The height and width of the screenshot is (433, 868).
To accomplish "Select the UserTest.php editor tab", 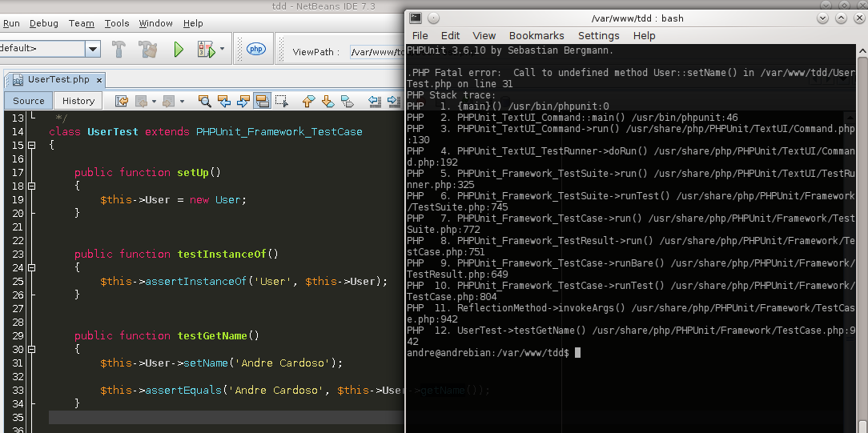I will [58, 79].
